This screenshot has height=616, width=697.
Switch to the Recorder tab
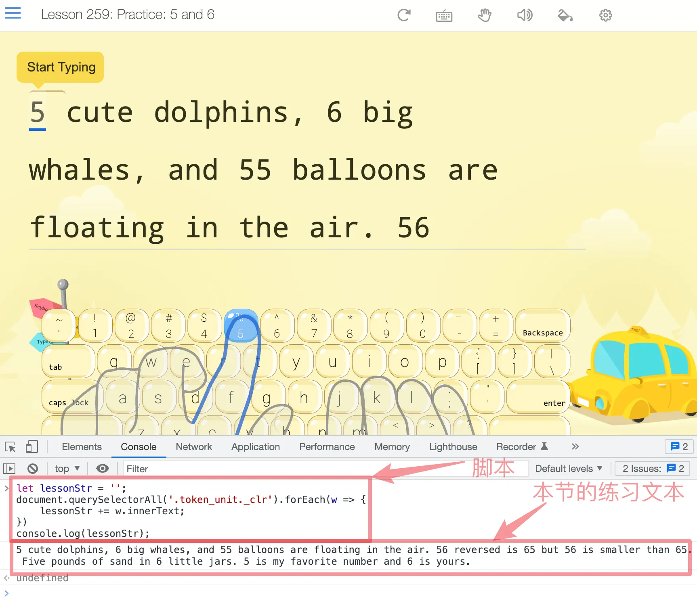[x=521, y=447]
